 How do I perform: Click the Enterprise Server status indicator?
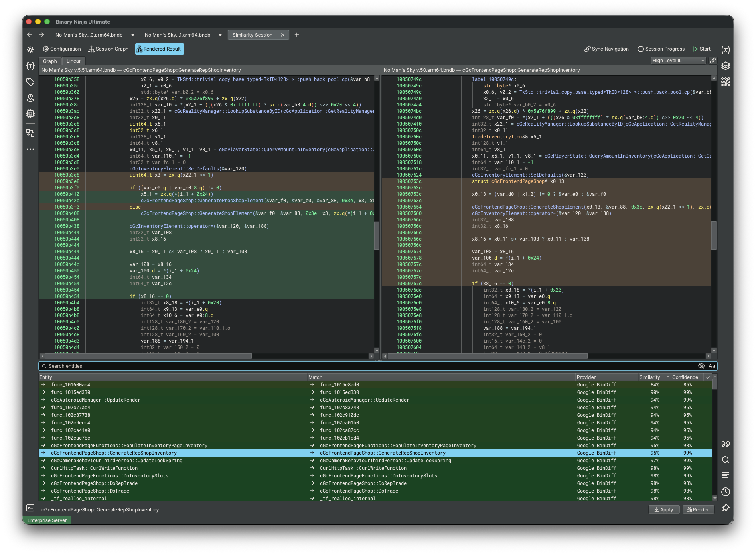point(47,520)
